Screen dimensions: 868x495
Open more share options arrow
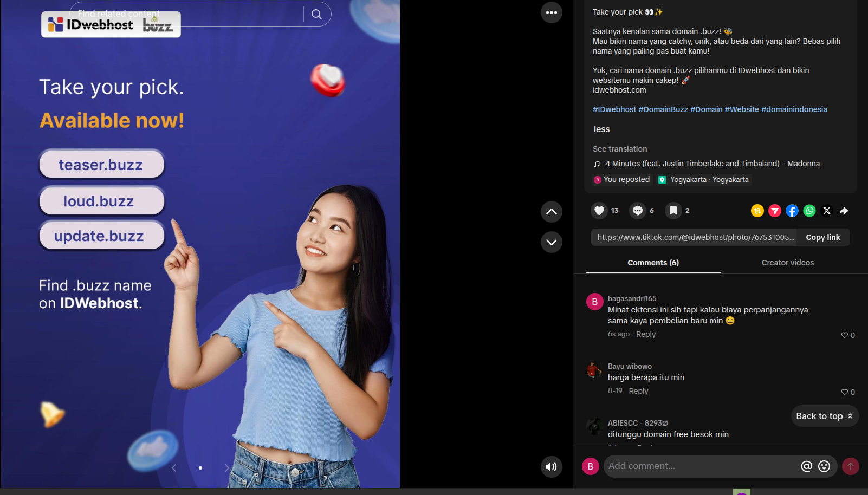coord(844,211)
